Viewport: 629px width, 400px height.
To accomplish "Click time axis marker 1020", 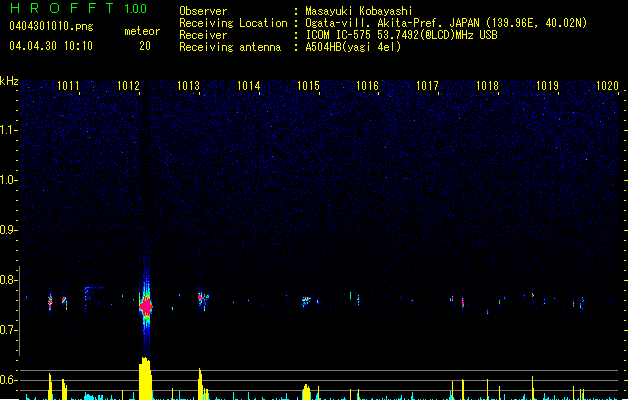I will 607,86.
